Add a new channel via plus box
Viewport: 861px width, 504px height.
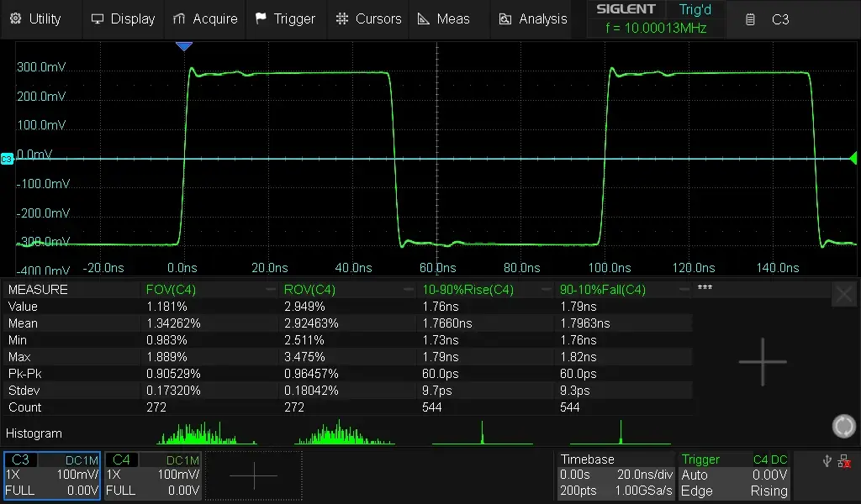point(253,475)
